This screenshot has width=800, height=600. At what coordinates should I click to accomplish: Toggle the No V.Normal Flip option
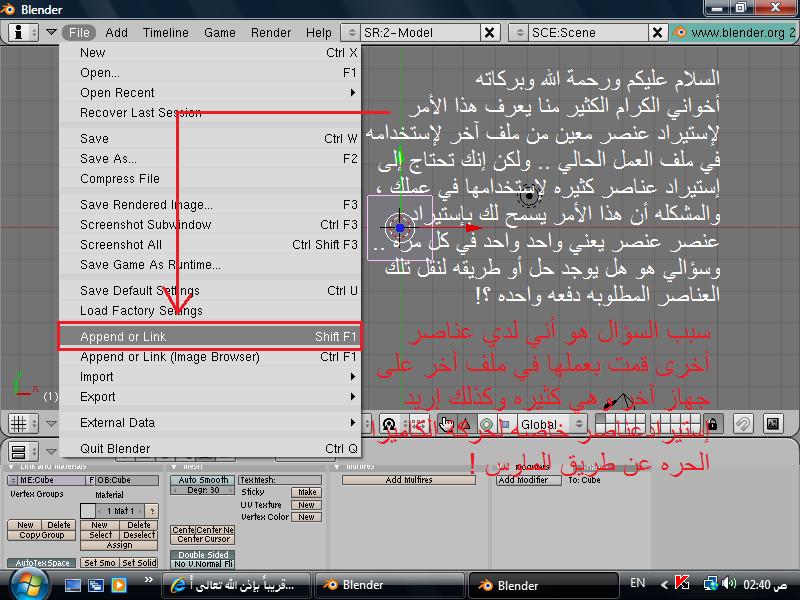pos(203,564)
